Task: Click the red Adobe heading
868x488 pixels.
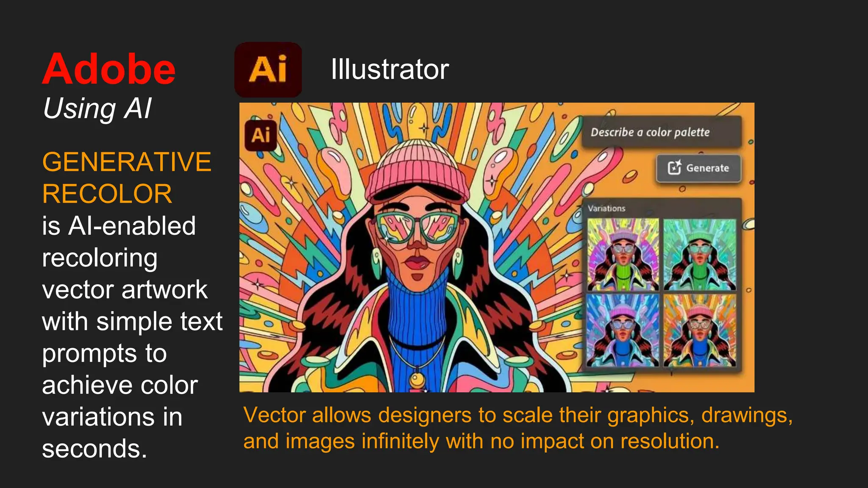Action: coord(109,69)
